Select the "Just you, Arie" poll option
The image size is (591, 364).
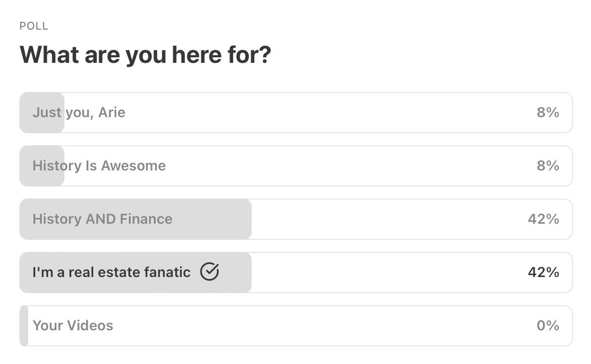point(79,112)
